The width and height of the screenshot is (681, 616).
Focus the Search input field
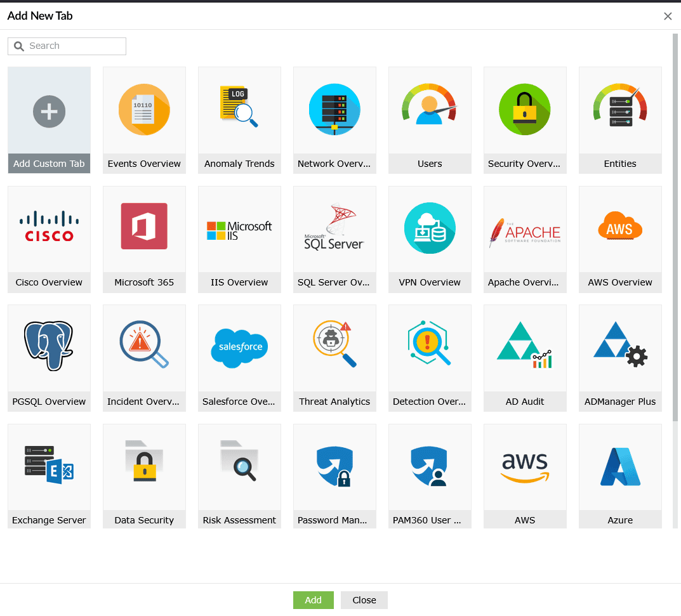67,46
